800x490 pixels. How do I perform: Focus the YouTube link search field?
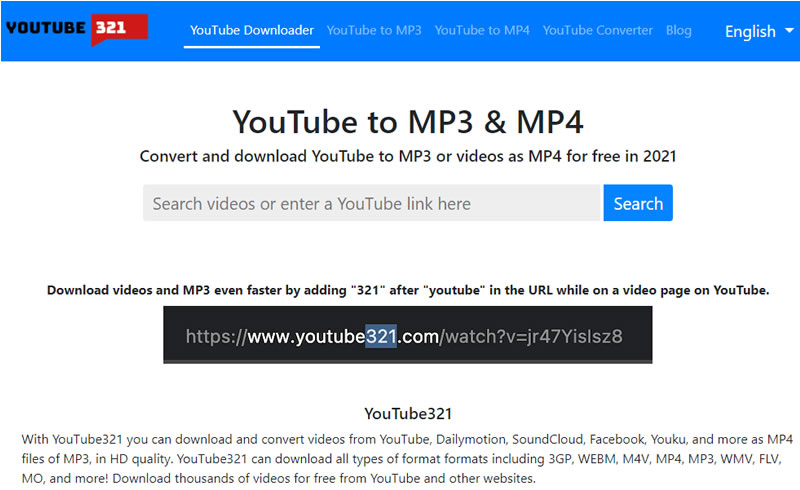pos(371,203)
